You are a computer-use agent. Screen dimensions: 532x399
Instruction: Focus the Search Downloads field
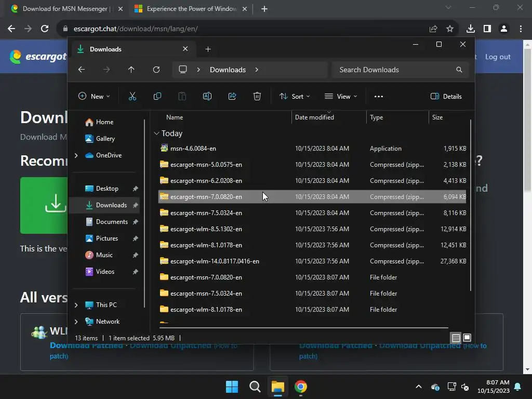pos(401,70)
